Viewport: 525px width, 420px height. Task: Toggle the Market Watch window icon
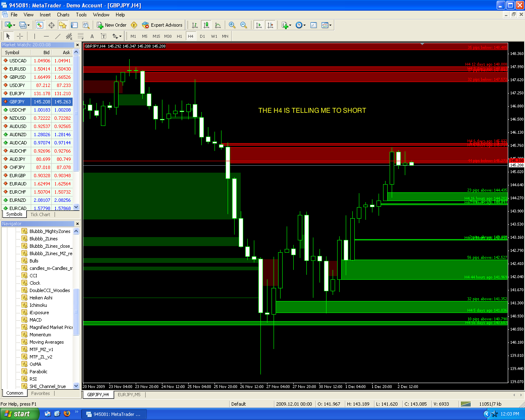click(x=40, y=25)
